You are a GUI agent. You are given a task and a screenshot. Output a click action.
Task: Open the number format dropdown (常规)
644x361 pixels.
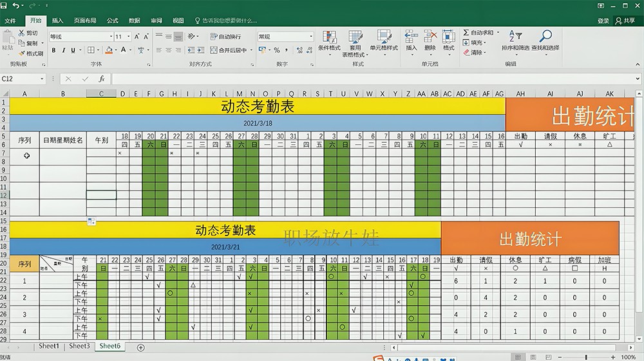click(311, 37)
